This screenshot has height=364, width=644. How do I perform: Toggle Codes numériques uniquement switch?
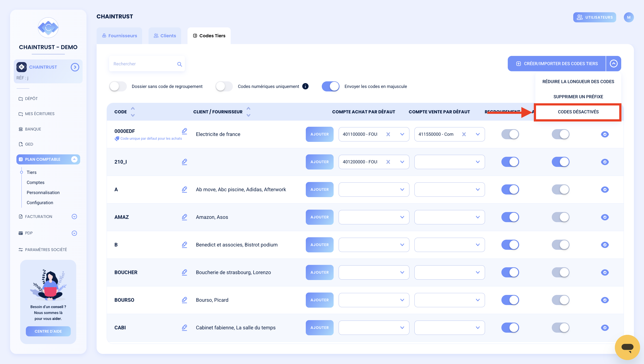pyautogui.click(x=224, y=86)
